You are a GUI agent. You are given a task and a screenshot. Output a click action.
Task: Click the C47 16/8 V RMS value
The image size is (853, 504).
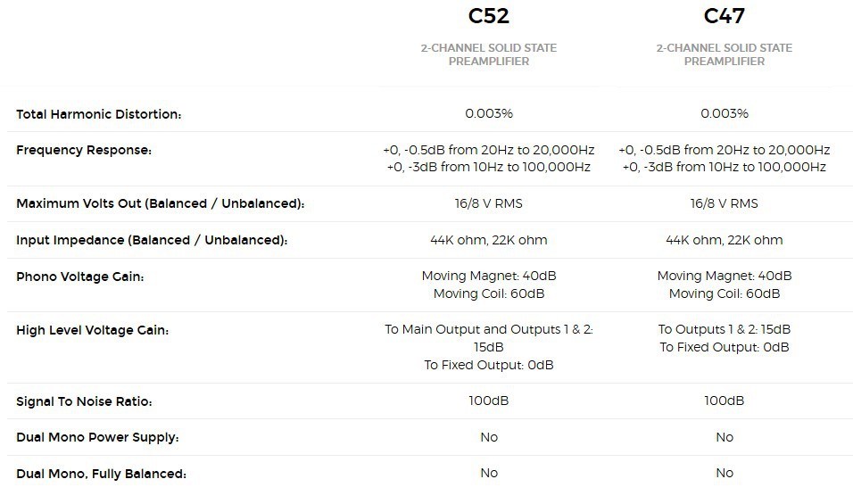(x=724, y=204)
